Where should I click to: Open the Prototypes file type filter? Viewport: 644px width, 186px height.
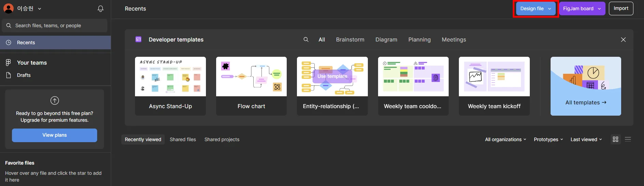[x=548, y=139]
